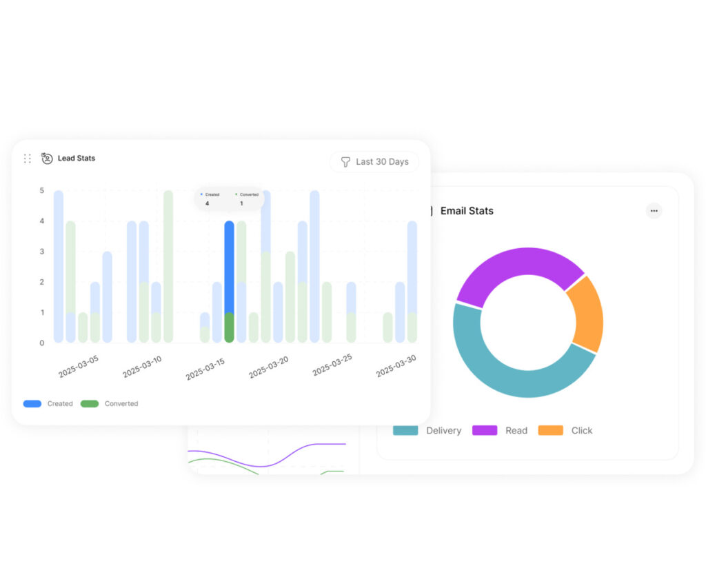The image size is (706, 588).
Task: Open the Last 30 Days filter dropdown
Action: click(x=374, y=162)
